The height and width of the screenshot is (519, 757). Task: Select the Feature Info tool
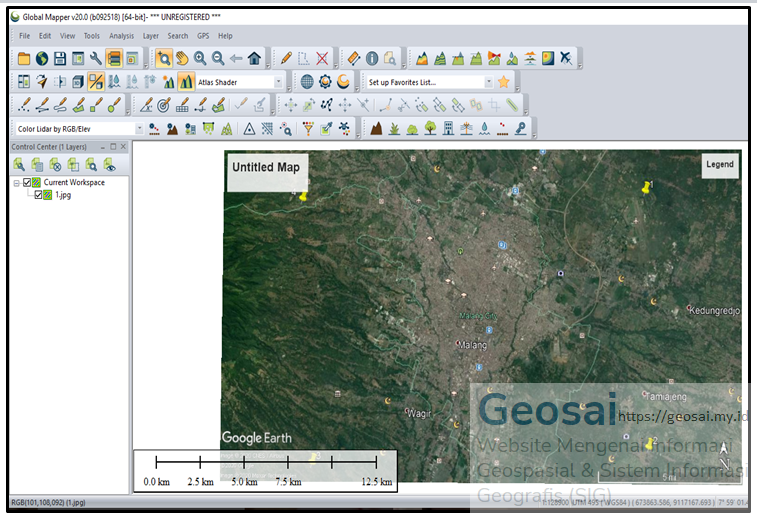pyautogui.click(x=372, y=58)
